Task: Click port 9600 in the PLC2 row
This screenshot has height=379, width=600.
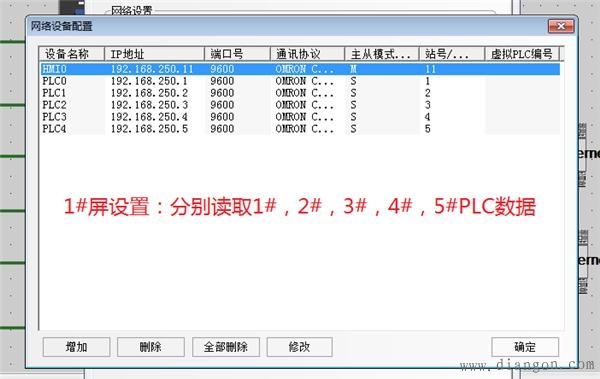Action: [x=222, y=105]
